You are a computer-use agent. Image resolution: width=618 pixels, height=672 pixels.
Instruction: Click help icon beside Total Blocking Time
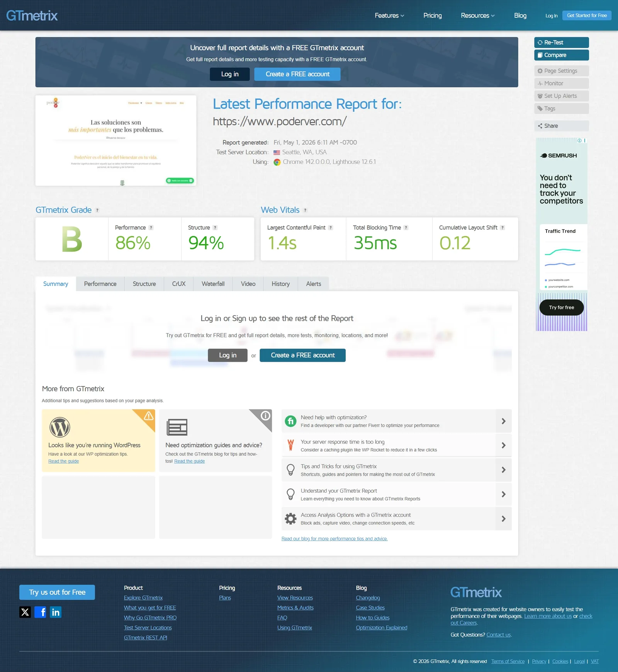point(406,228)
